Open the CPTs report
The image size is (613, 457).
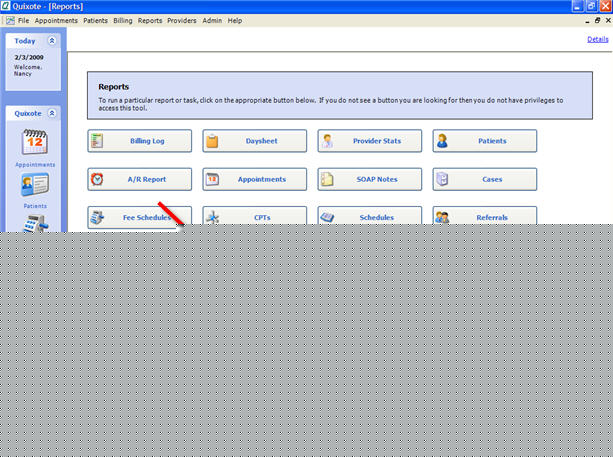click(x=255, y=216)
